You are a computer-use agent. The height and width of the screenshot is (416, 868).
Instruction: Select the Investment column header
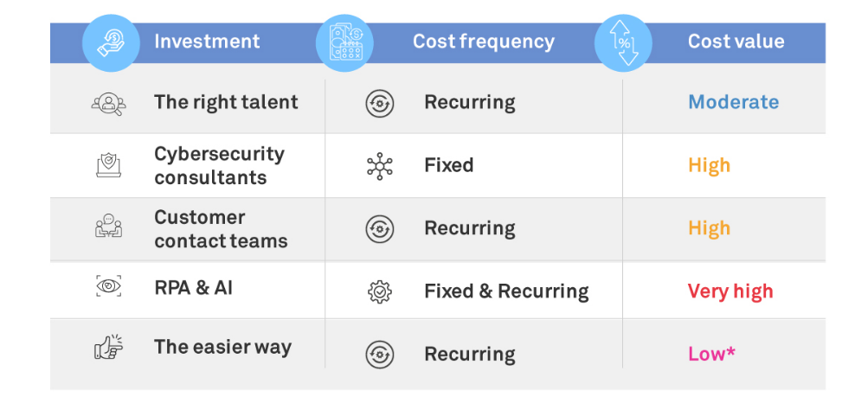(x=207, y=42)
